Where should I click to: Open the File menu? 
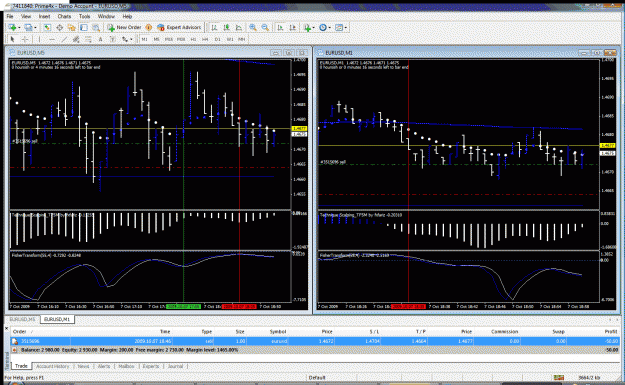[10, 16]
